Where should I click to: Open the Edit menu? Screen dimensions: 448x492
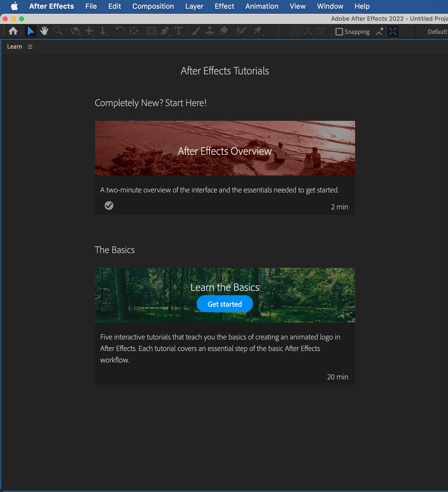tap(114, 6)
